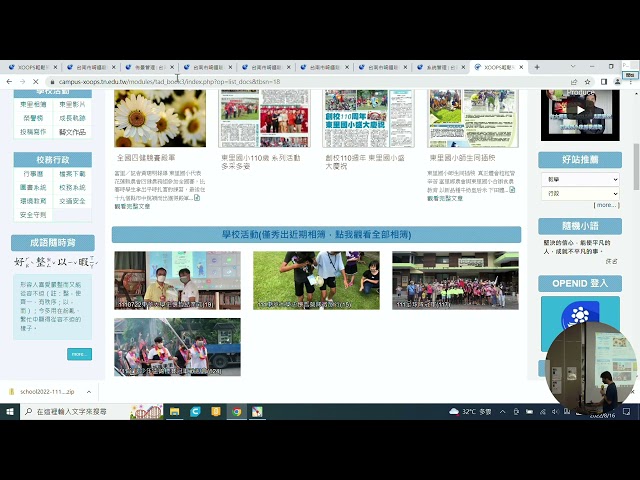
Task: Open the Chrome profile avatar
Action: pos(618,82)
